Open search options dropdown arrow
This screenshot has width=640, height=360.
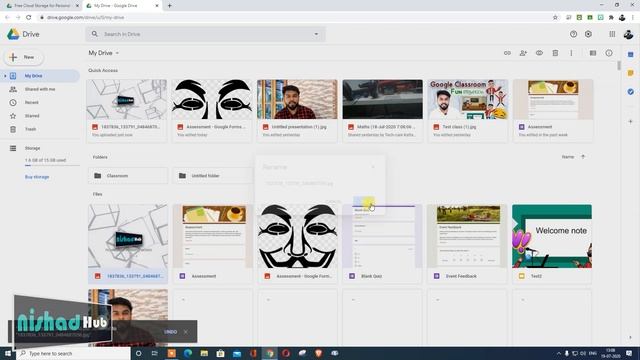316,34
